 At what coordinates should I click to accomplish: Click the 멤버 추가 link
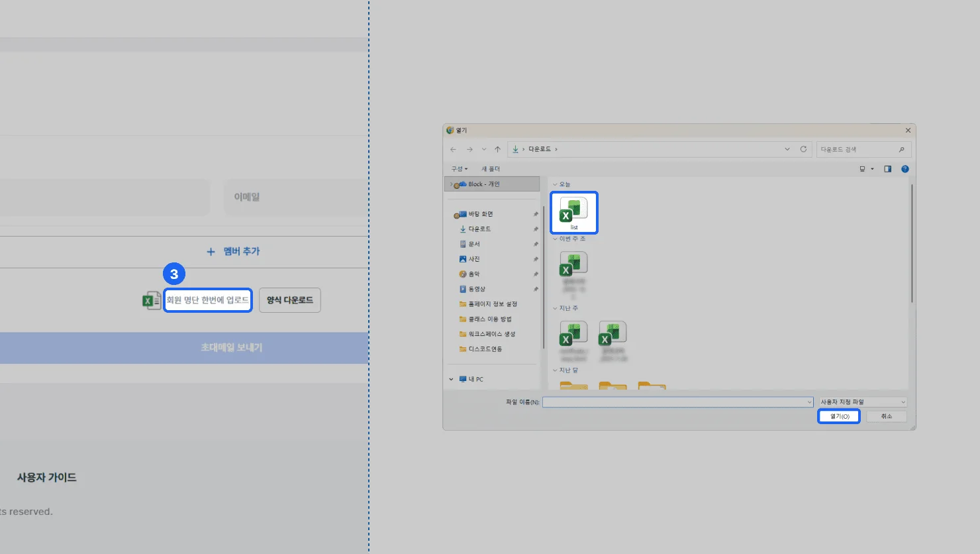click(x=233, y=252)
